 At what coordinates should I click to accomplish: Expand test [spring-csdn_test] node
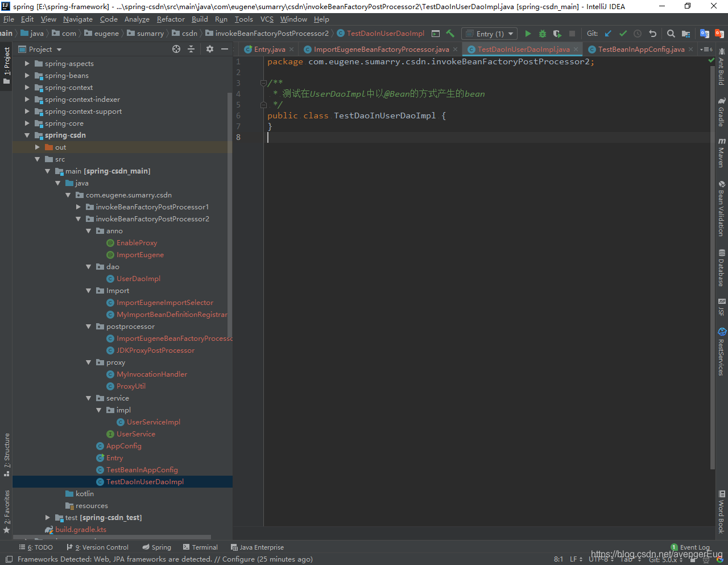pos(47,518)
